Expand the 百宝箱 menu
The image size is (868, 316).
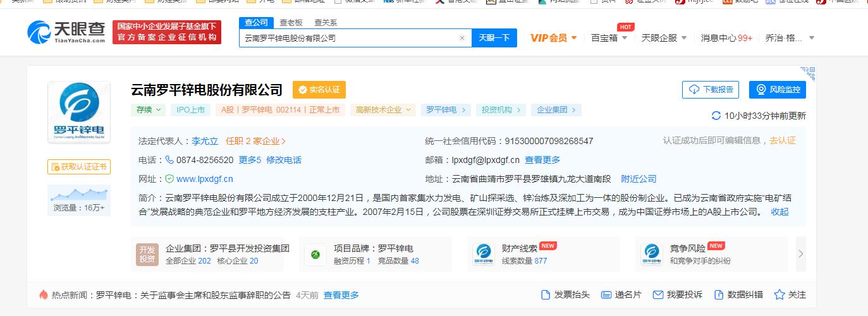[609, 38]
